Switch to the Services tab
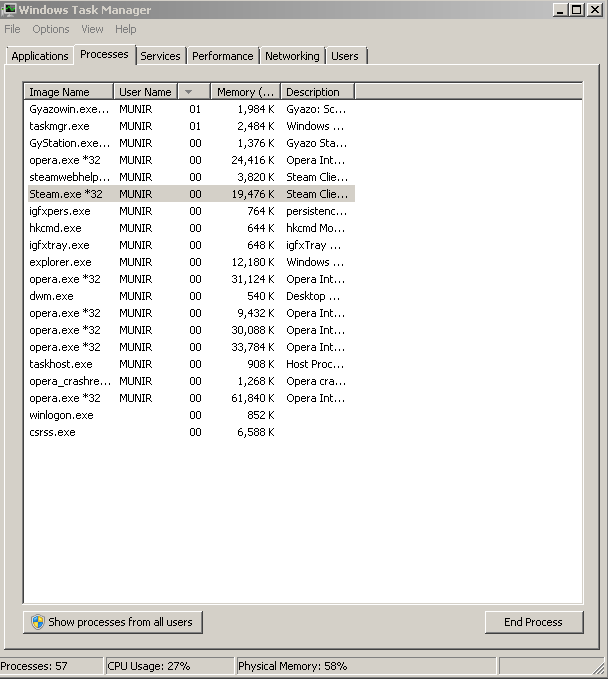 160,56
